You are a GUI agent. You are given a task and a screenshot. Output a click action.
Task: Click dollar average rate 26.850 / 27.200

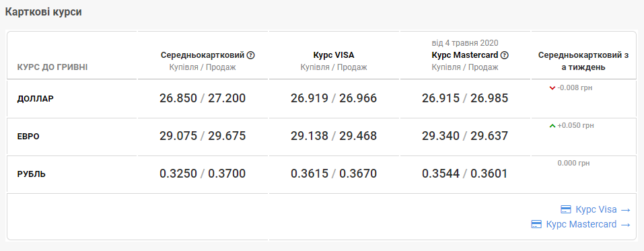203,98
